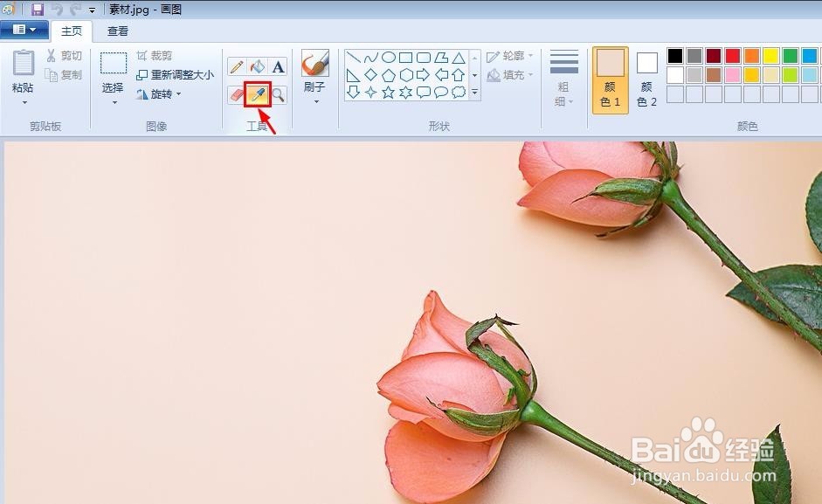822x504 pixels.
Task: Pick the Triangle shape
Action: tap(459, 57)
